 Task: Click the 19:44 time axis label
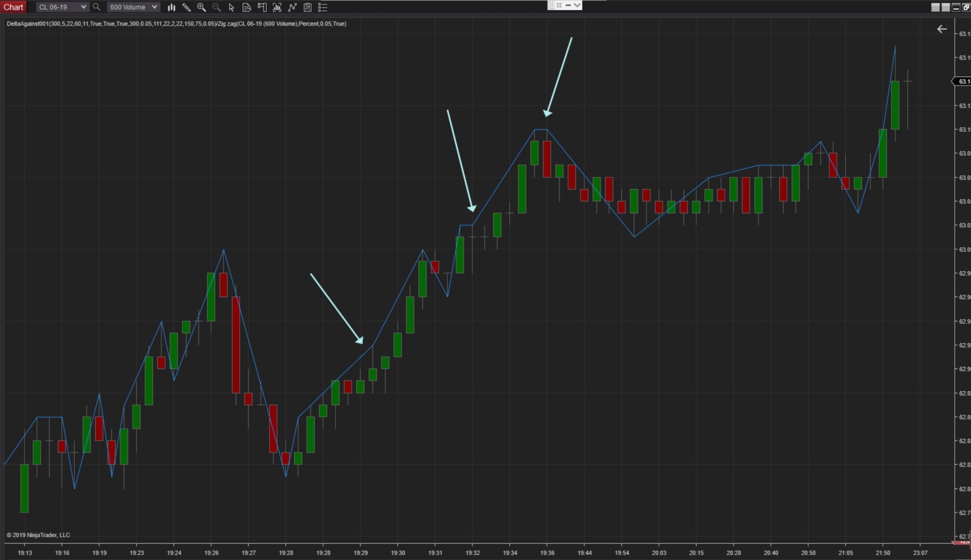coord(585,553)
